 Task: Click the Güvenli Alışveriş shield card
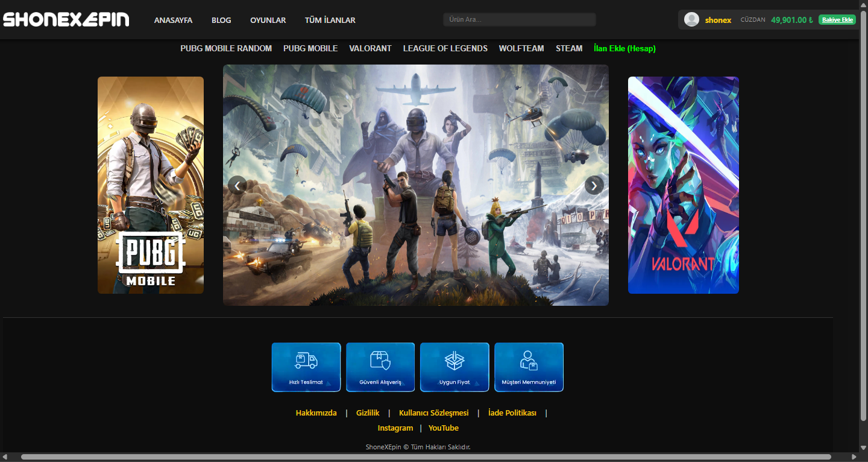click(380, 367)
